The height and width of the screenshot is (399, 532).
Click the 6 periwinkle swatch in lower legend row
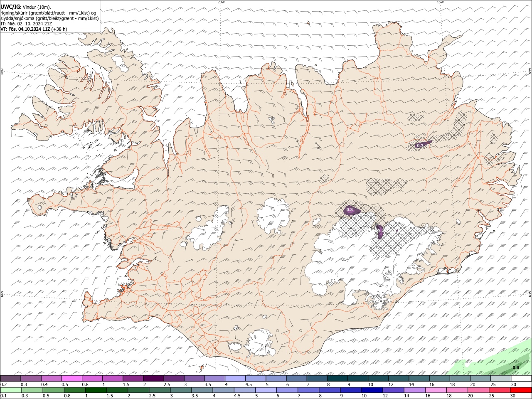click(x=286, y=390)
